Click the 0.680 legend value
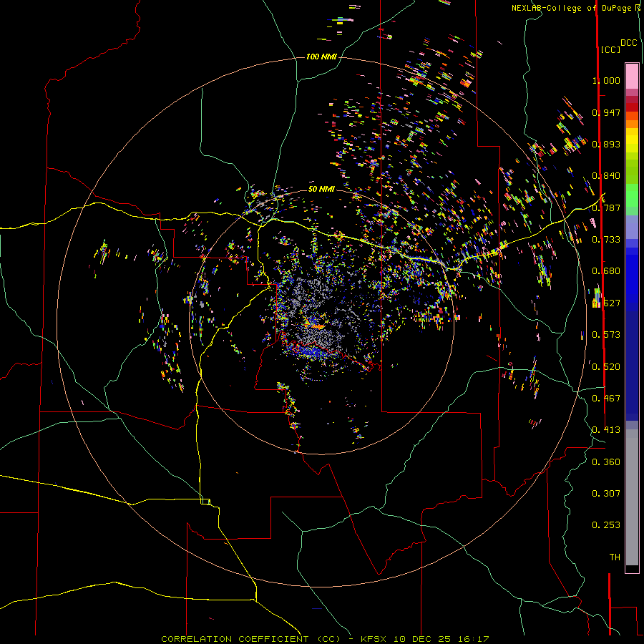Image resolution: width=644 pixels, height=644 pixels. (606, 271)
